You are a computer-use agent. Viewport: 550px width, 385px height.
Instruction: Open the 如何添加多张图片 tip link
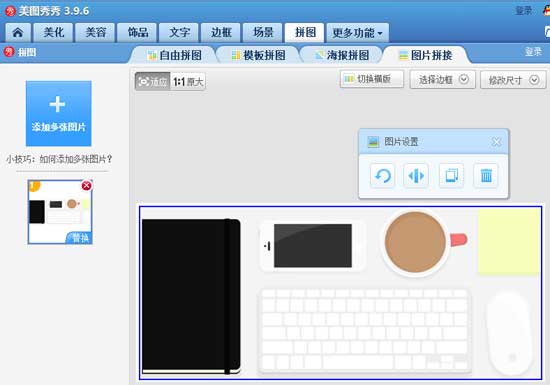click(x=75, y=159)
